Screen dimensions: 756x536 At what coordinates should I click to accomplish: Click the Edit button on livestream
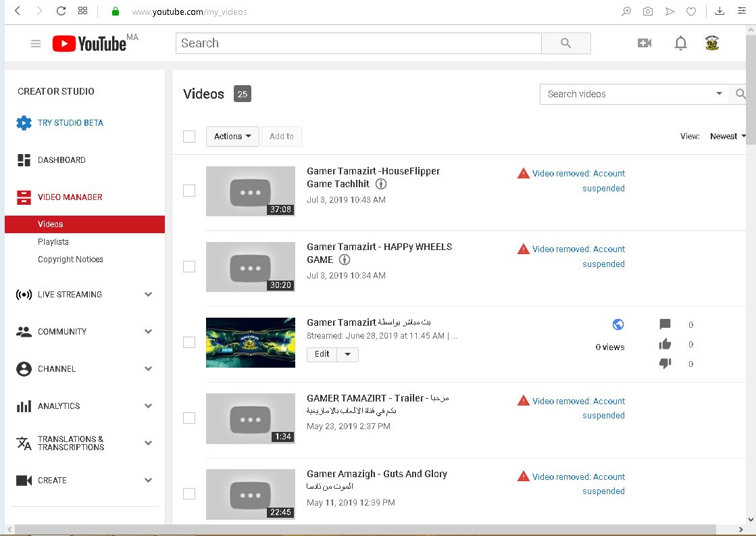[x=322, y=355]
